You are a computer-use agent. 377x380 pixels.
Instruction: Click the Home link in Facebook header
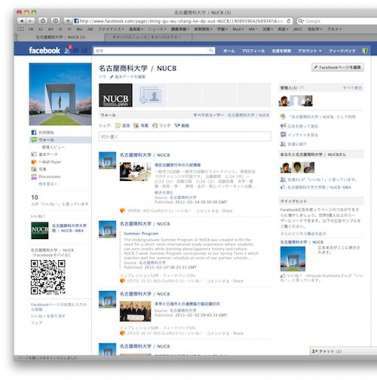point(229,51)
